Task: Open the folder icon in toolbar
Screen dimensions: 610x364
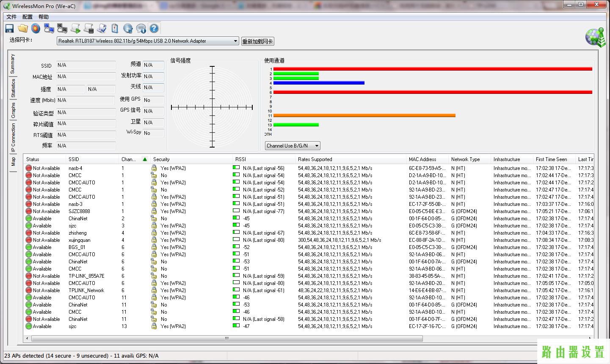Action: point(22,28)
